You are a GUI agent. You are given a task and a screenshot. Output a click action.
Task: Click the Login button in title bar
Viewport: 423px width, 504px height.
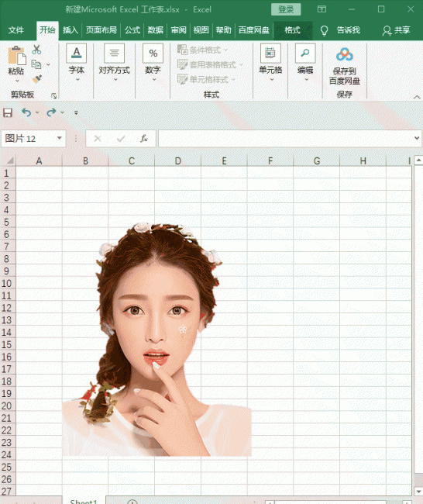[286, 9]
